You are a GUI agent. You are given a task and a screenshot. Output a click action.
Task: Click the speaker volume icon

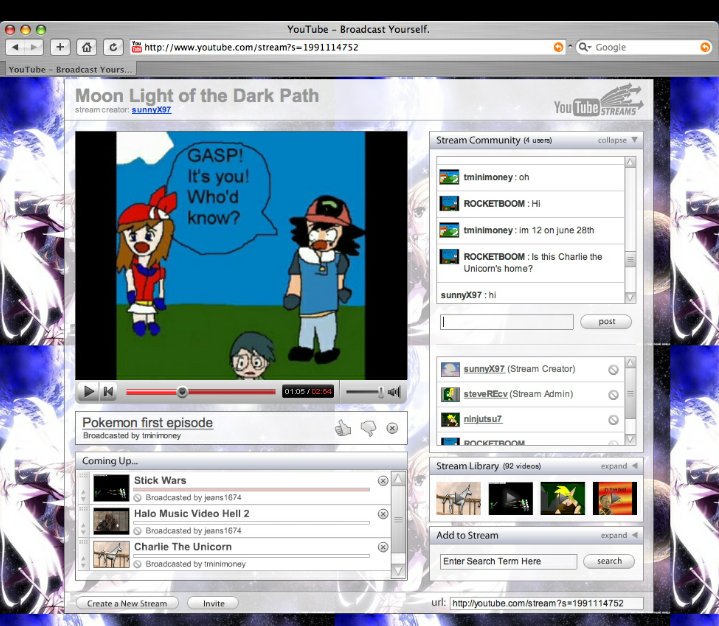[394, 392]
